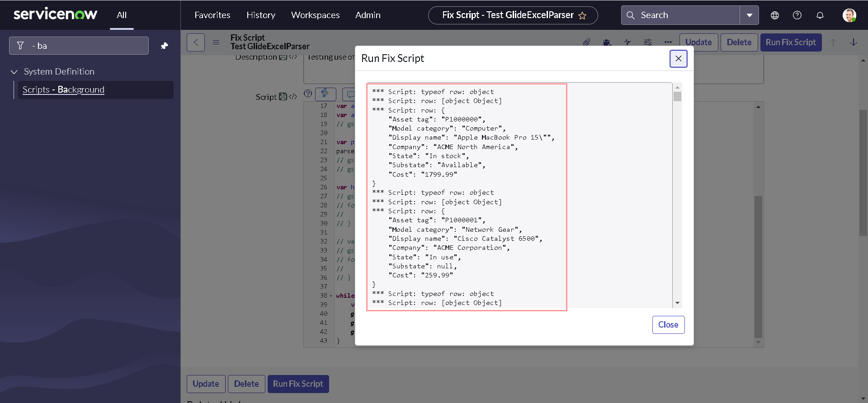868x403 pixels.
Task: Open the form context menu (hamburger) icon
Action: click(x=216, y=42)
